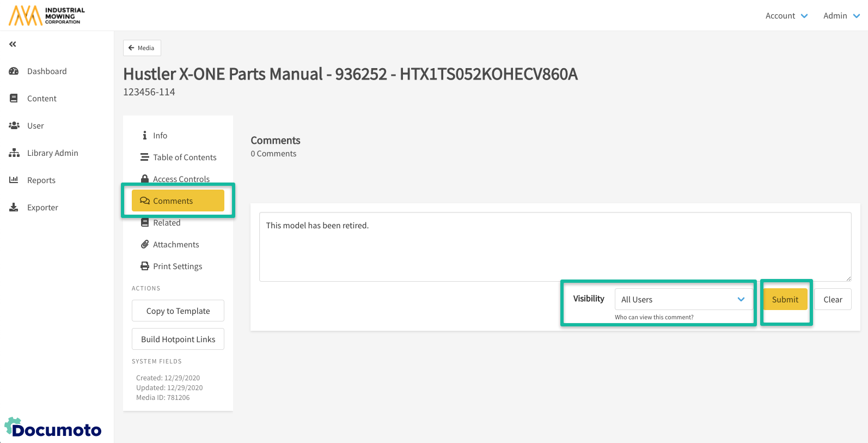Click the Print Settings printer icon
The image size is (868, 443).
point(145,266)
